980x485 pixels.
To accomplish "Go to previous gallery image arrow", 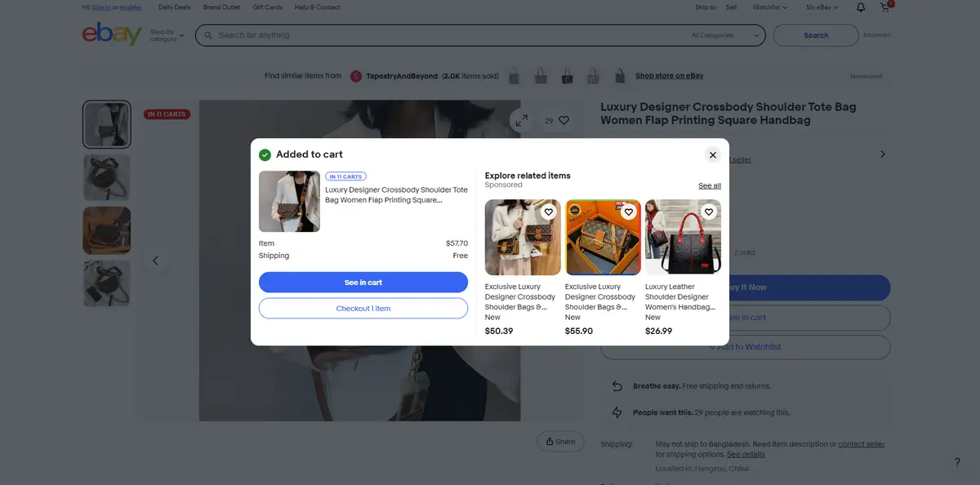I will pyautogui.click(x=155, y=261).
